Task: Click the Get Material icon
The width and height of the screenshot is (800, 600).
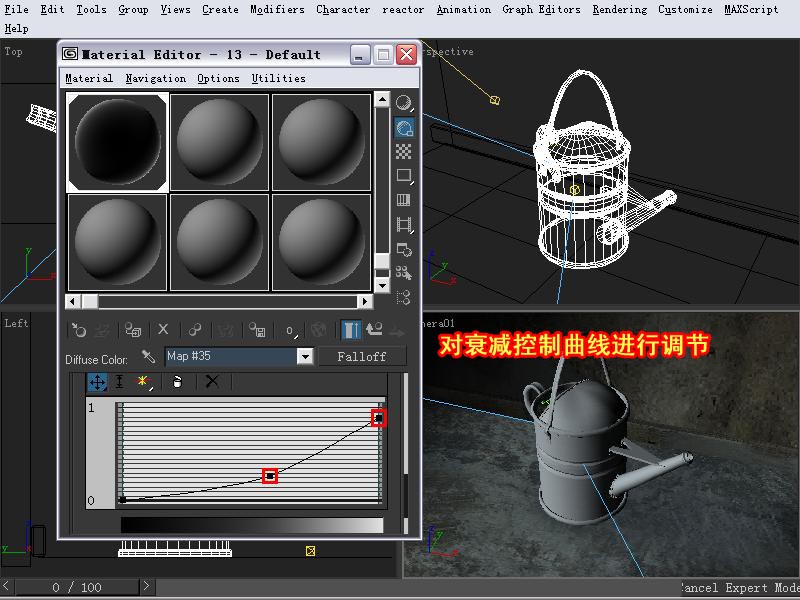Action: [79, 329]
